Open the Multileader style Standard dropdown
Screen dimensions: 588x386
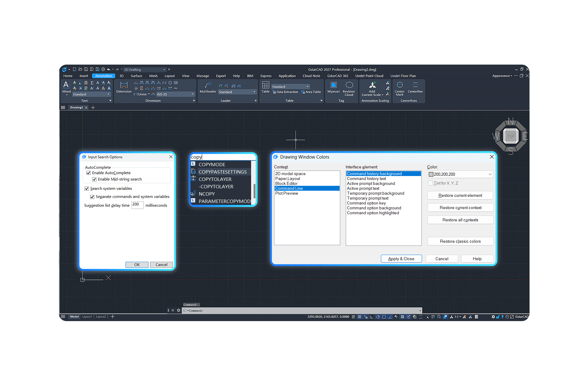[x=237, y=92]
